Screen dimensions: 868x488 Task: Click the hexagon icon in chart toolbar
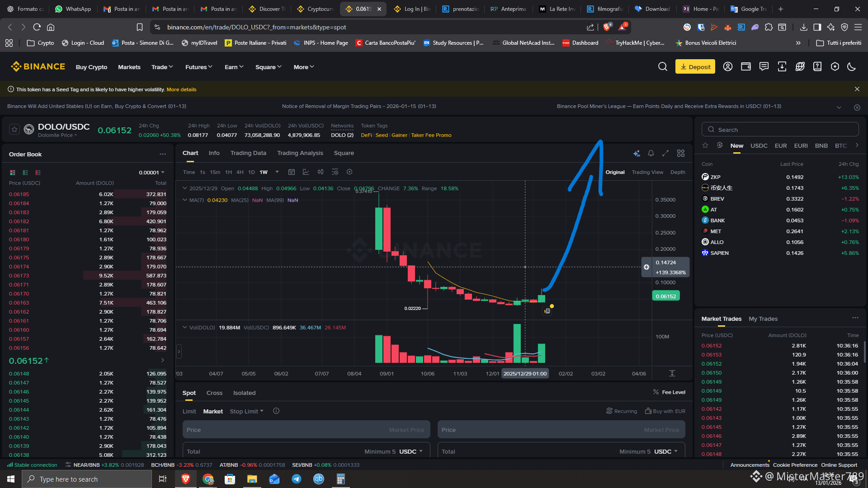tap(349, 172)
